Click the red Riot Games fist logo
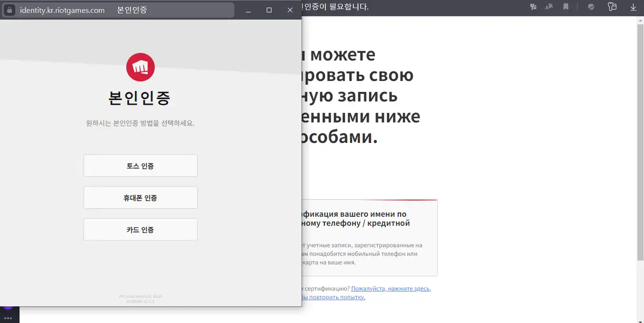The image size is (644, 323). tap(141, 67)
